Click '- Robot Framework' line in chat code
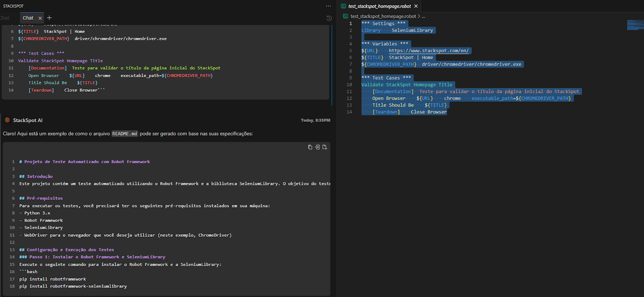Viewport: 644px width, 297px height. point(41,220)
